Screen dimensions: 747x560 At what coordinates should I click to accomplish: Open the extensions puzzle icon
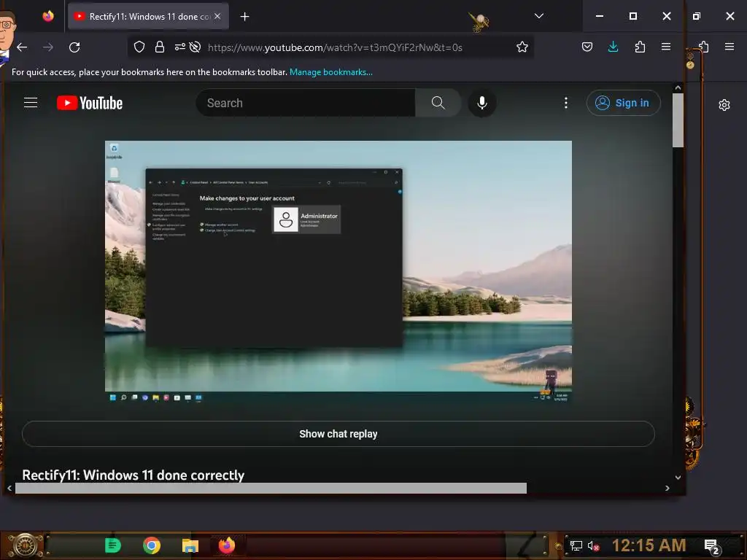pos(640,47)
